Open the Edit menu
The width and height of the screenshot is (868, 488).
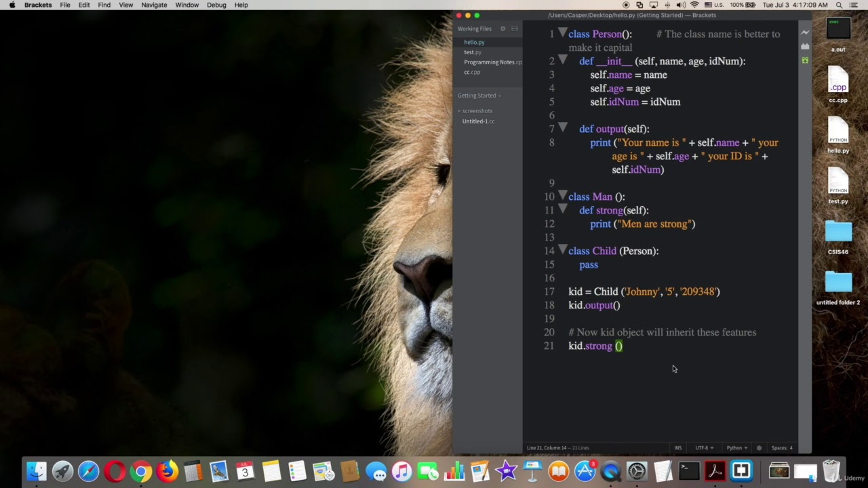click(x=84, y=5)
